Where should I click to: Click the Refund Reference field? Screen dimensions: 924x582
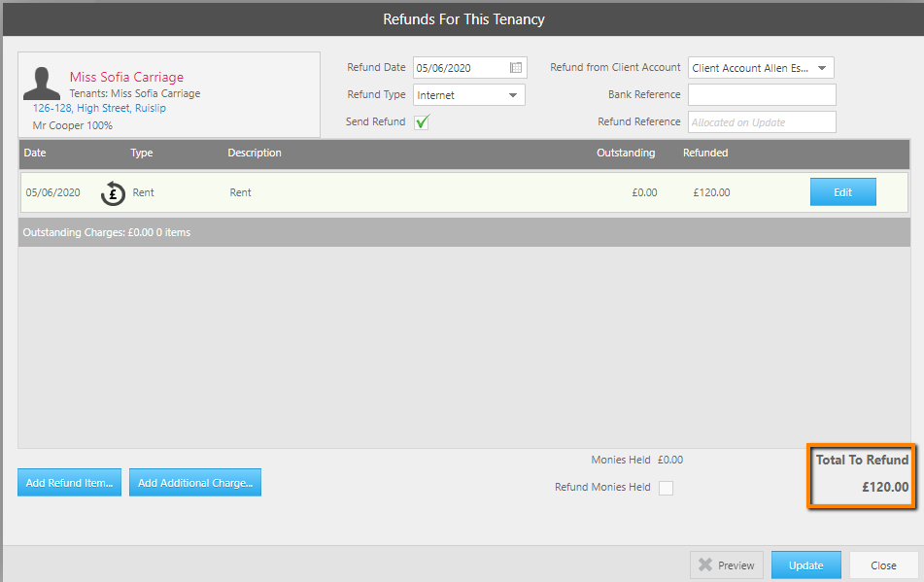762,121
